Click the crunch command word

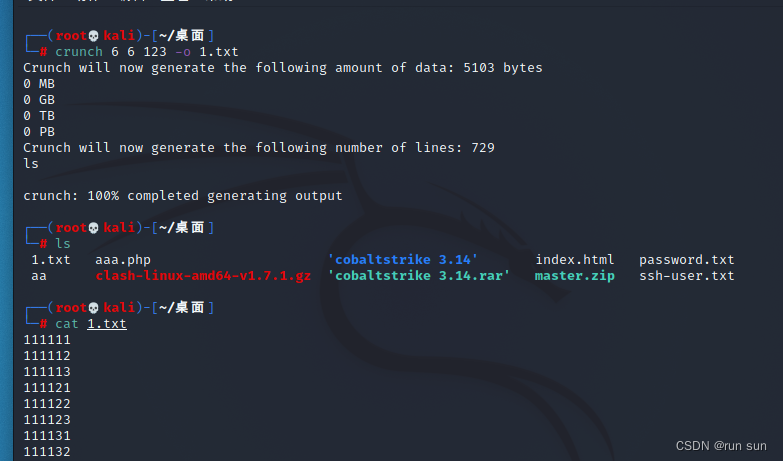[79, 52]
